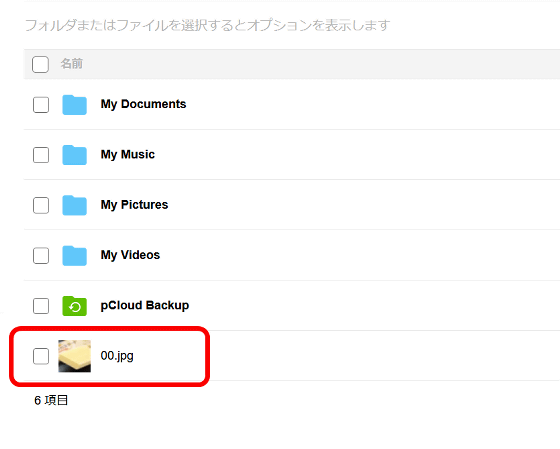The height and width of the screenshot is (449, 560).
Task: Click the My Pictures folder name
Action: click(x=134, y=205)
